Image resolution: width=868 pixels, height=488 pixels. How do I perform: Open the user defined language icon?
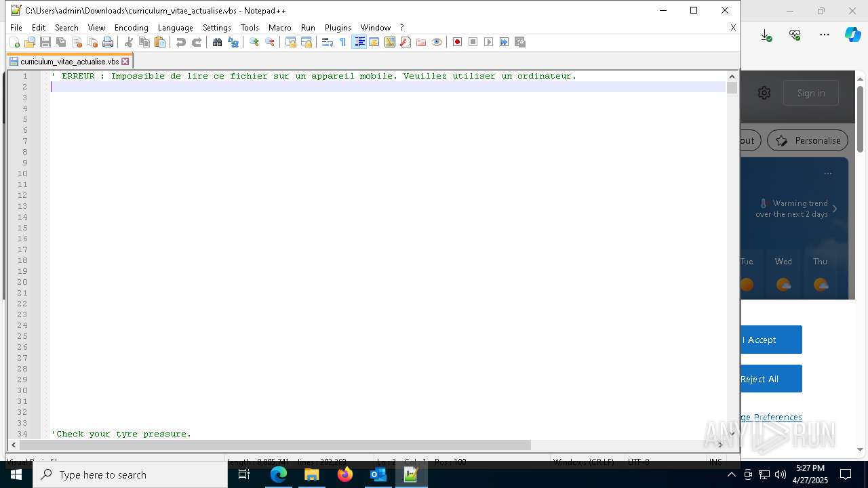(374, 42)
